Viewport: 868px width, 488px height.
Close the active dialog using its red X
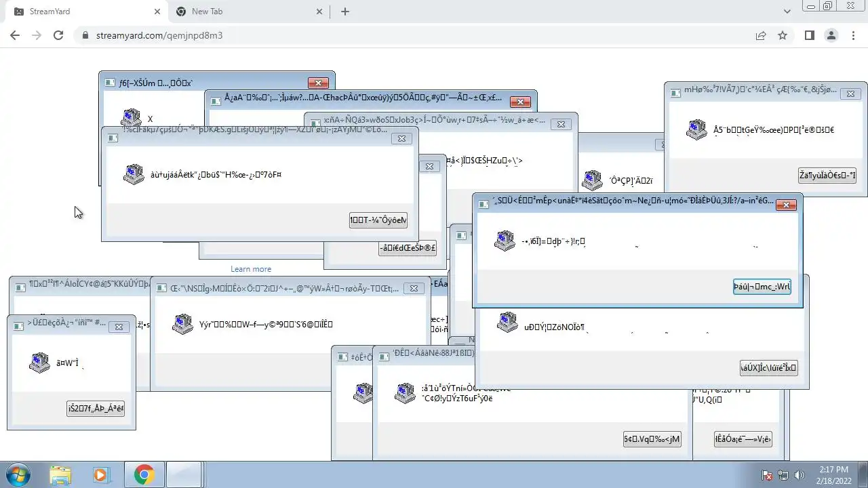pos(786,205)
